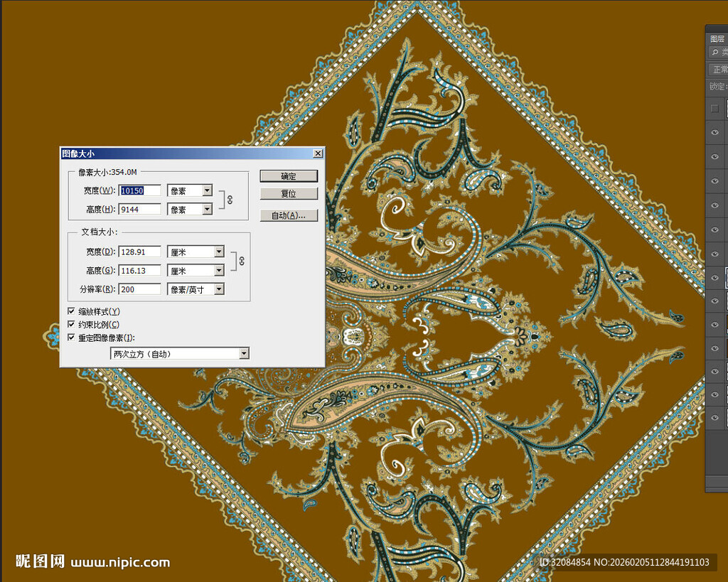
Task: Click the document size chain link icon
Action: pos(241,262)
